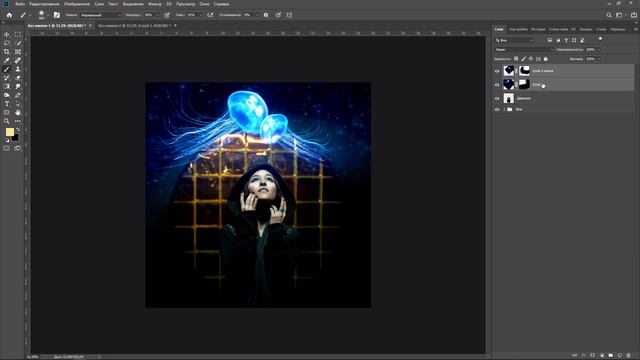Select the Eraser tool
The width and height of the screenshot is (640, 360).
tap(18, 78)
